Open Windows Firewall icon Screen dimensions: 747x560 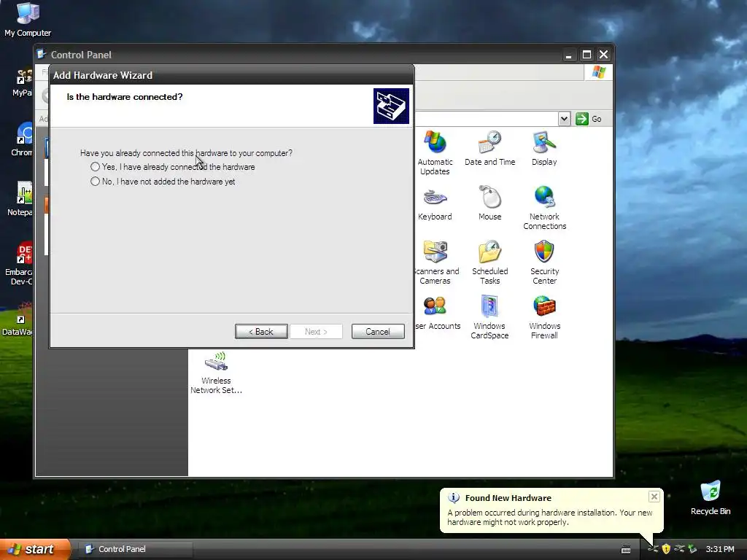click(544, 317)
